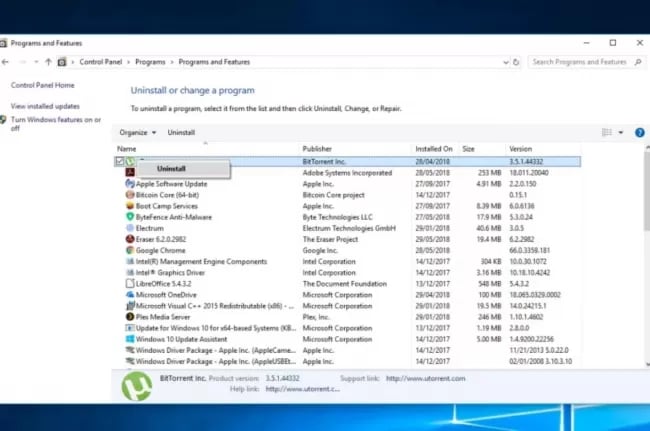Image resolution: width=650 pixels, height=431 pixels.
Task: Click the Windows 10 Update Assistant icon
Action: 130,339
